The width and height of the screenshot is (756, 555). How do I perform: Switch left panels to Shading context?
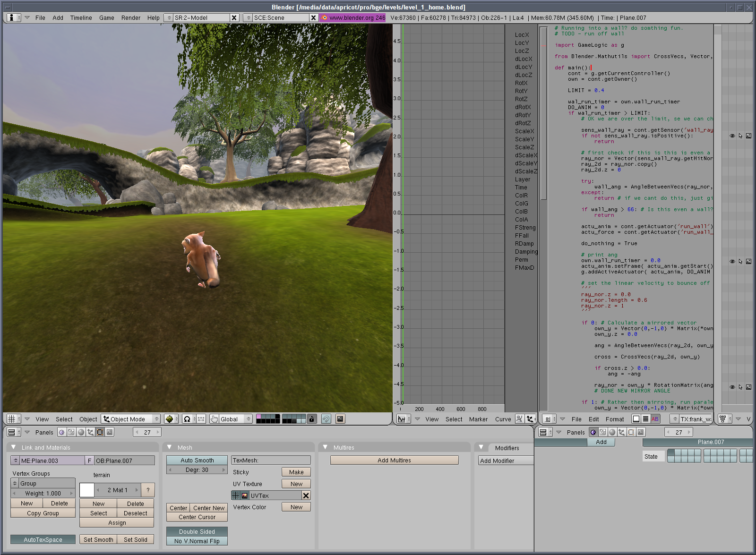[x=81, y=432]
